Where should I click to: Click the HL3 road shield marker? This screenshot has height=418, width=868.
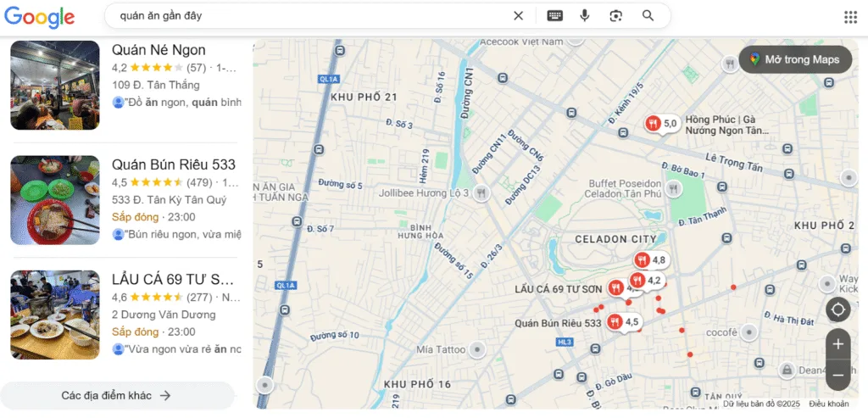(x=565, y=343)
